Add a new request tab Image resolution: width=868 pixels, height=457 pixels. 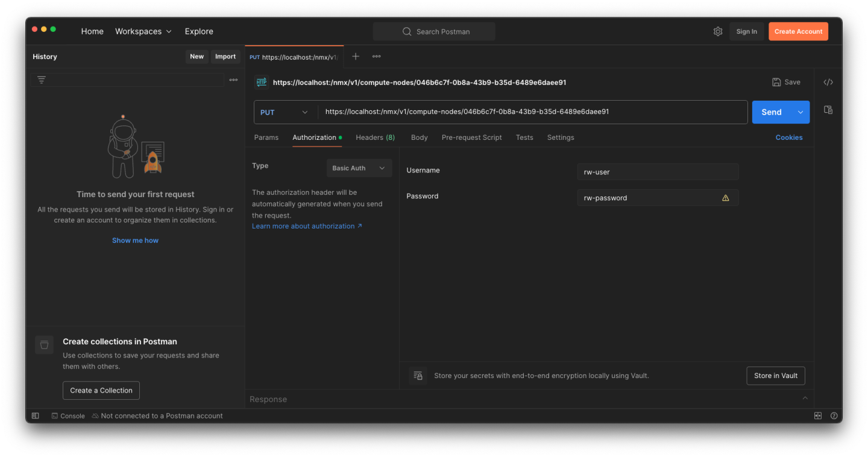356,56
